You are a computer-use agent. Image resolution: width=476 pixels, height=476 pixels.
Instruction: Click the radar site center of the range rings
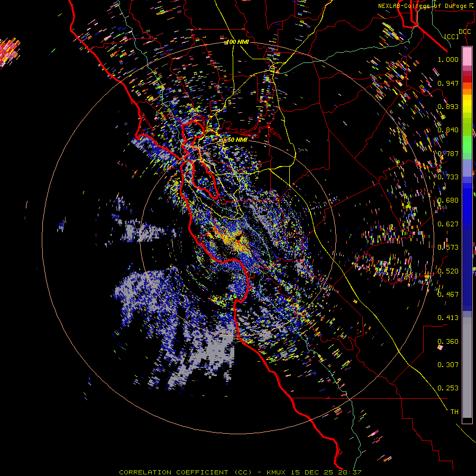(238, 237)
